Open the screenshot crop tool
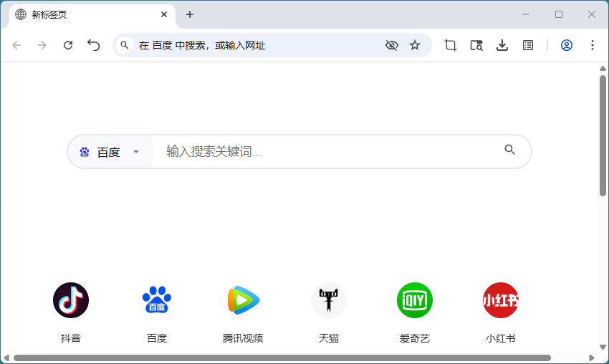Viewport: 609px width, 364px height. pos(451,45)
